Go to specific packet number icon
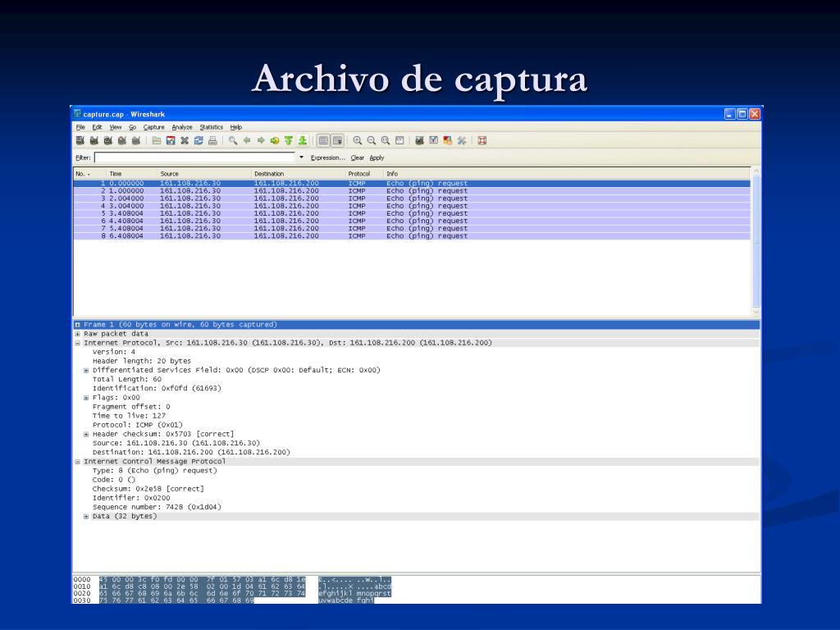 tap(275, 140)
